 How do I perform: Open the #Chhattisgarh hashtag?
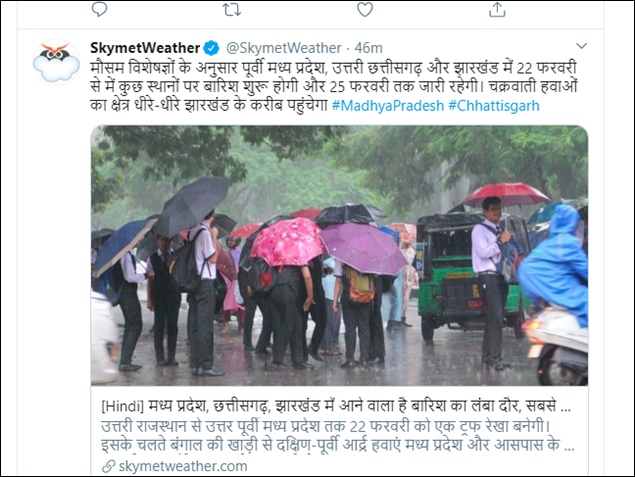[x=494, y=106]
